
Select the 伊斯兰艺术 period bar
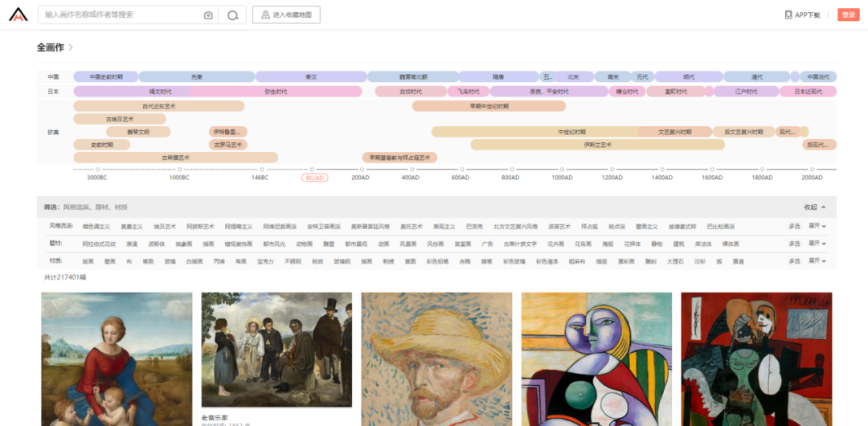tap(598, 145)
